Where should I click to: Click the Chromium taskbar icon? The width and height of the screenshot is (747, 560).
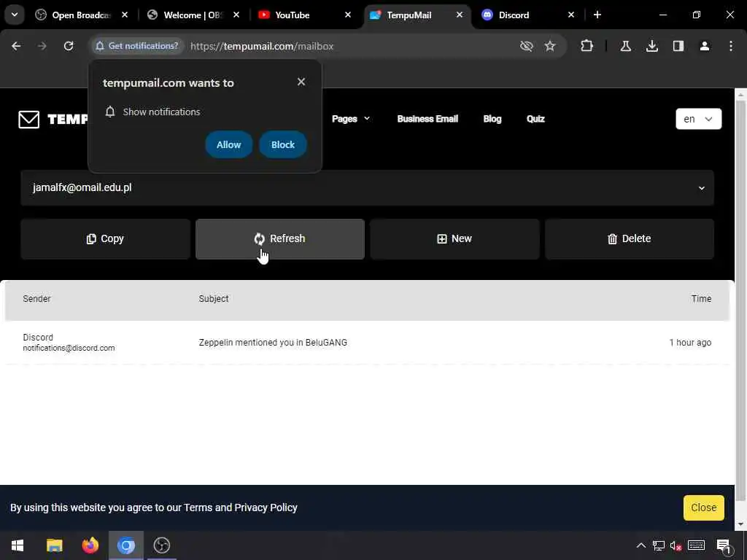(126, 545)
